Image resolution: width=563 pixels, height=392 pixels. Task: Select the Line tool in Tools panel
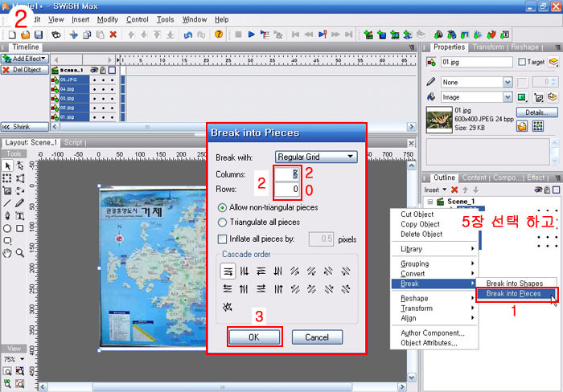click(x=7, y=203)
